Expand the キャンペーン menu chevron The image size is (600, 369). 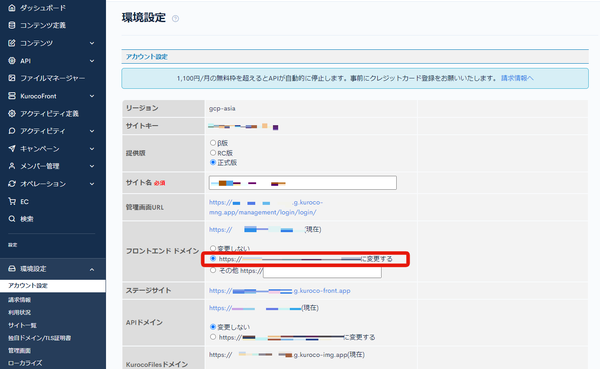point(92,149)
